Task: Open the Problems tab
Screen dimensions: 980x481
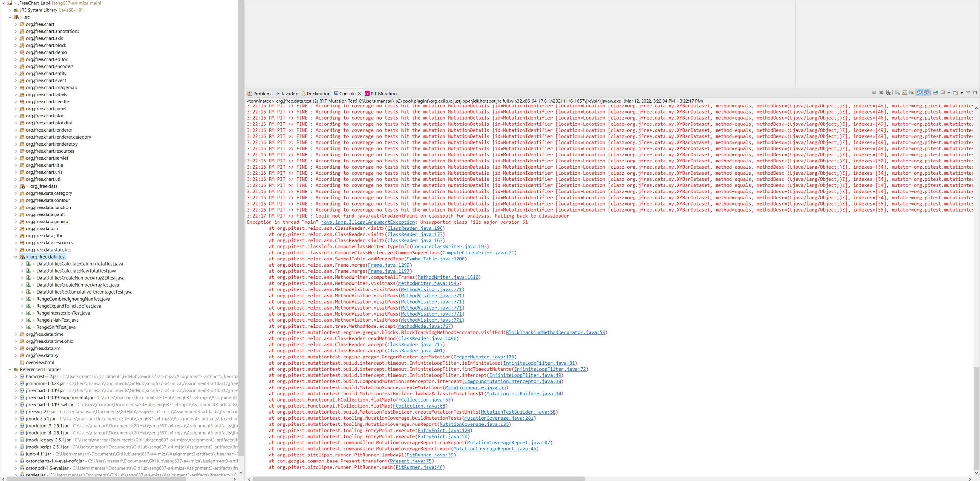Action: 263,94
